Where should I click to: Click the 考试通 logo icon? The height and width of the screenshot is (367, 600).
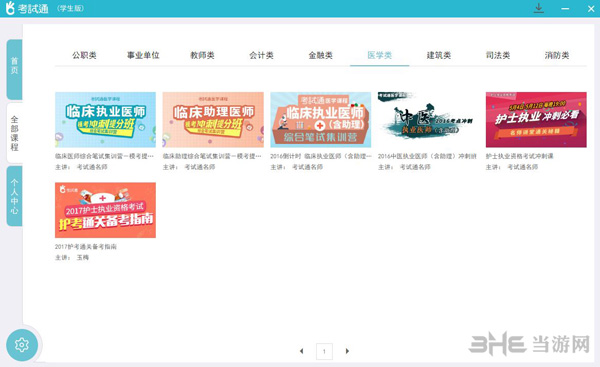10,8
